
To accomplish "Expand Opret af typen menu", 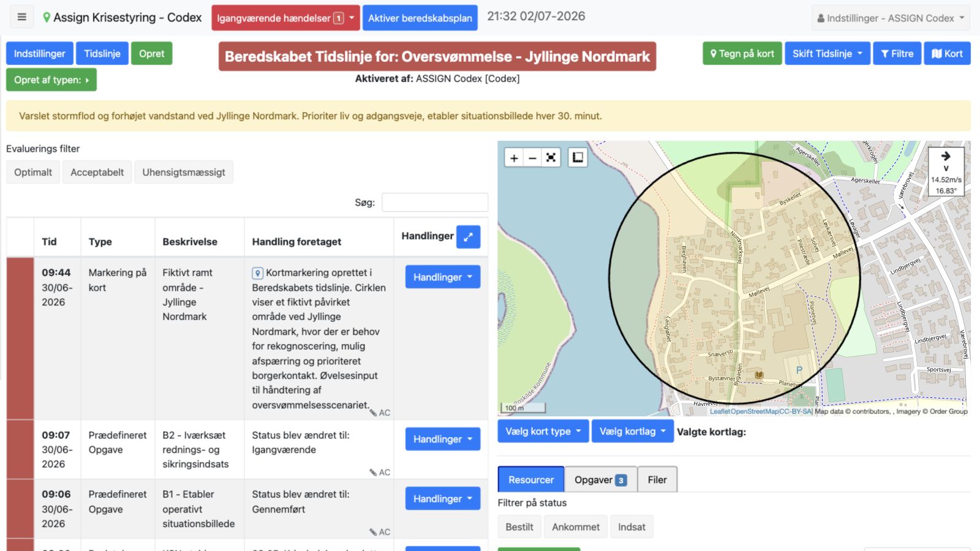I will coord(51,80).
